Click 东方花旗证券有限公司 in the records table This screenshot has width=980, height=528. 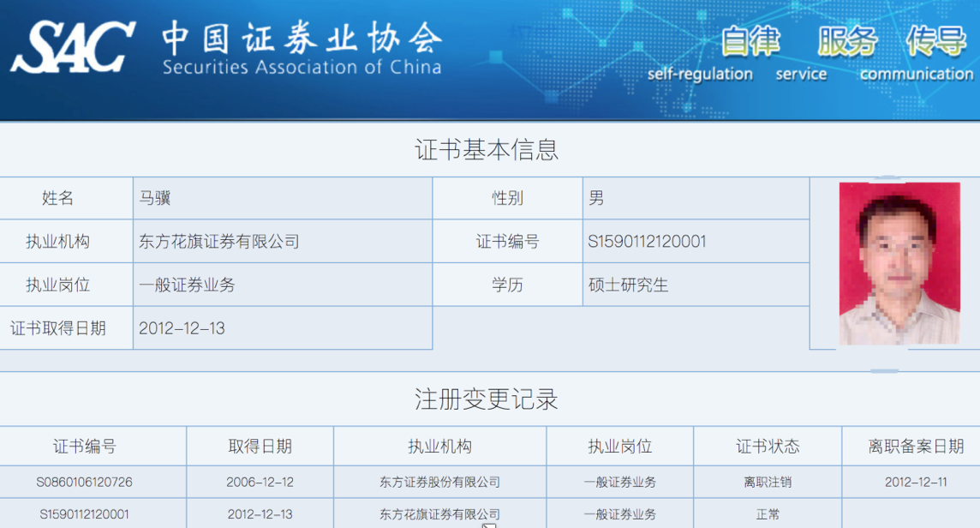click(x=440, y=514)
